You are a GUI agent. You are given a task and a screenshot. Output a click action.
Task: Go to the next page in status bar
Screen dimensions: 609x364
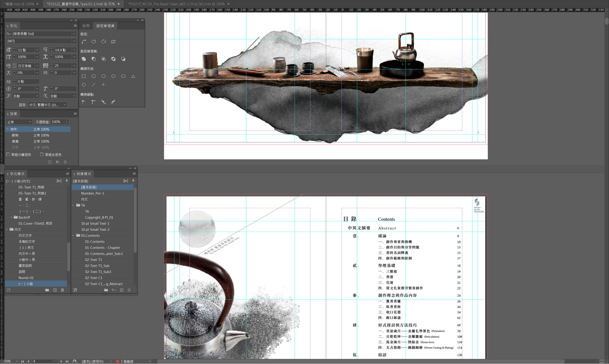pos(61,361)
